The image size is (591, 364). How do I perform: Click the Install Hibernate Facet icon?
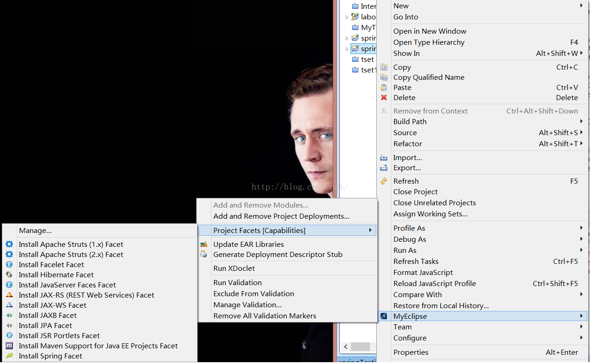[9, 275]
